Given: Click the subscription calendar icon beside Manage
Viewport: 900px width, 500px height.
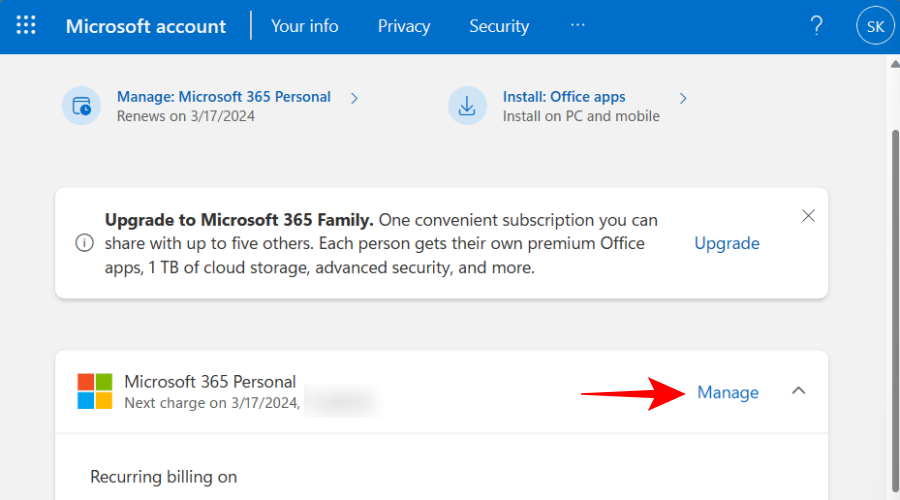Looking at the screenshot, I should click(82, 106).
